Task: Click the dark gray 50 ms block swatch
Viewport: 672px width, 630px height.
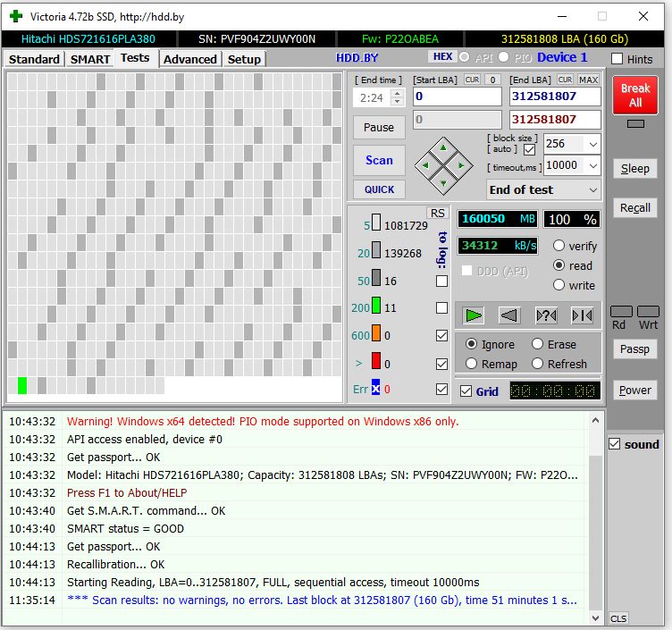Action: click(x=376, y=278)
